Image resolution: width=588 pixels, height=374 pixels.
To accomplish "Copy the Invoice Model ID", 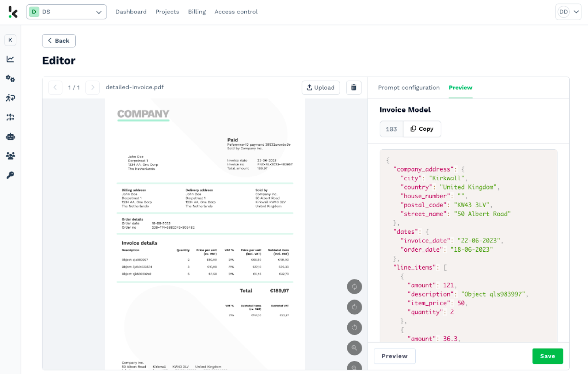I will click(x=422, y=129).
